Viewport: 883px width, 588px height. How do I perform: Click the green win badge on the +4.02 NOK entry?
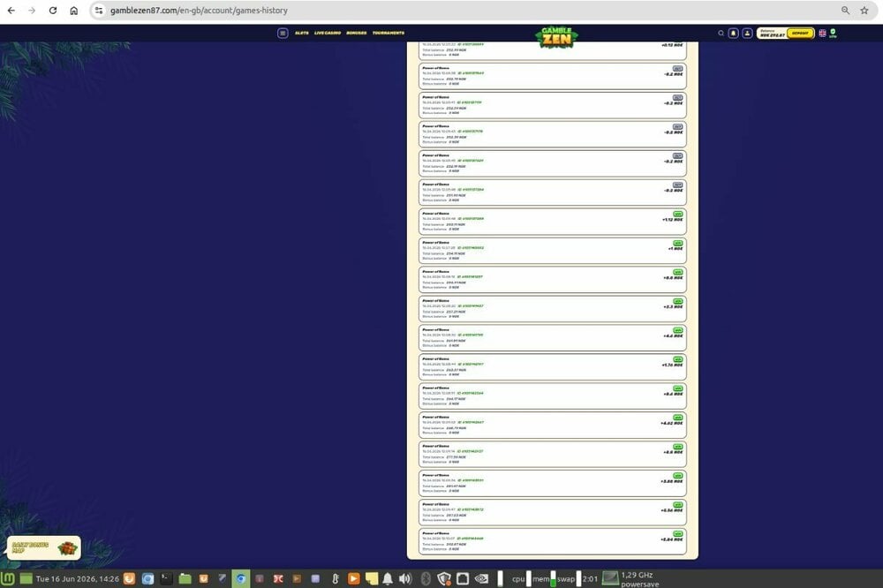677,418
